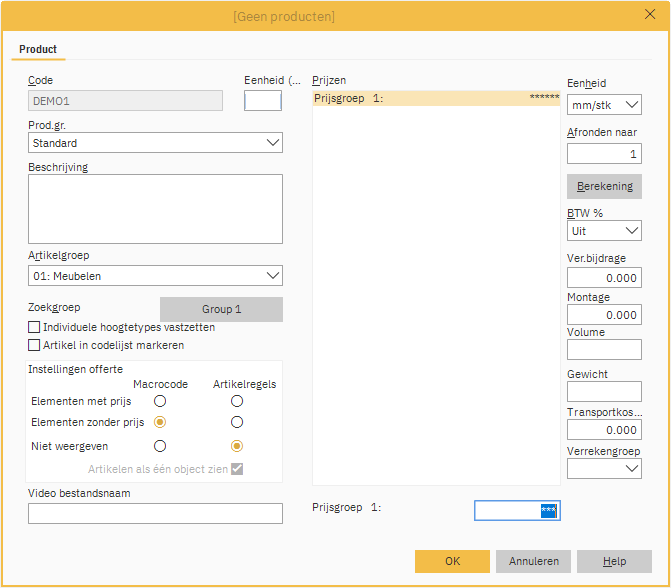Image resolution: width=671 pixels, height=588 pixels.
Task: Open the Prod.gr. Standard dropdown
Action: 155,143
